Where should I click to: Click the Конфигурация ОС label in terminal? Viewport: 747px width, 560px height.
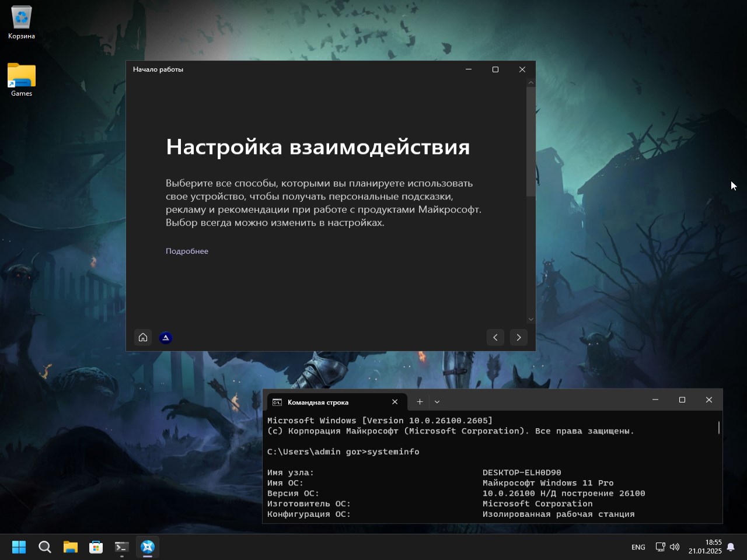tap(309, 514)
